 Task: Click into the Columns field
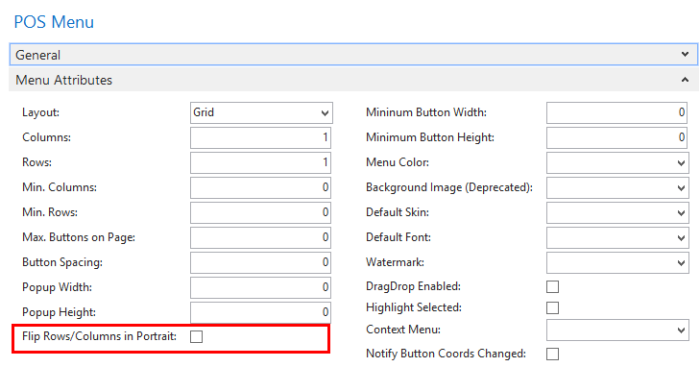[261, 138]
